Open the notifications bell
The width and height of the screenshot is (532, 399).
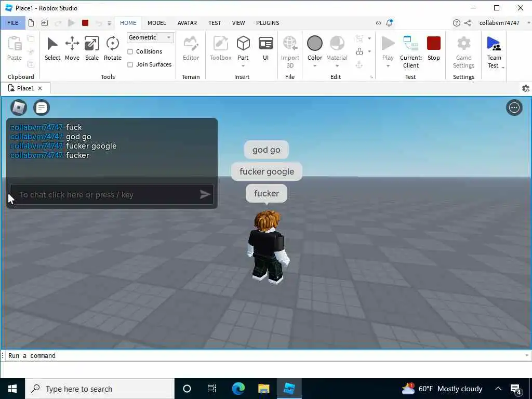click(x=389, y=23)
